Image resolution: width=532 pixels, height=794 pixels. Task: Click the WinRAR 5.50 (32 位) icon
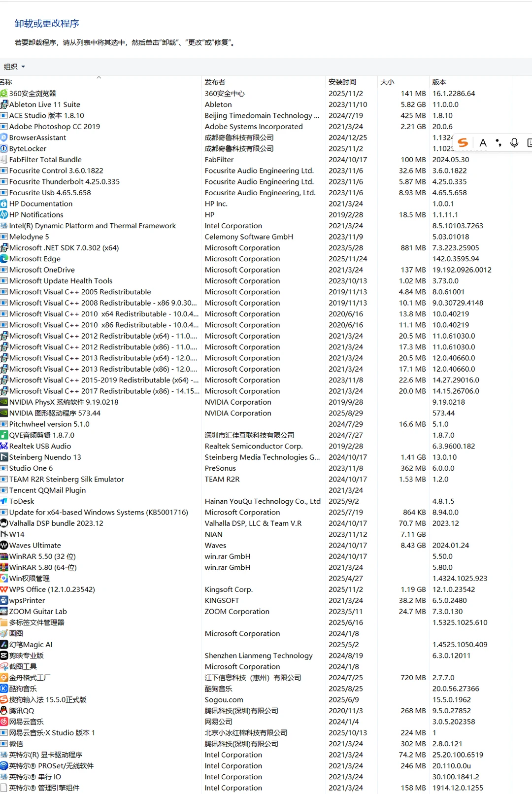click(x=4, y=556)
